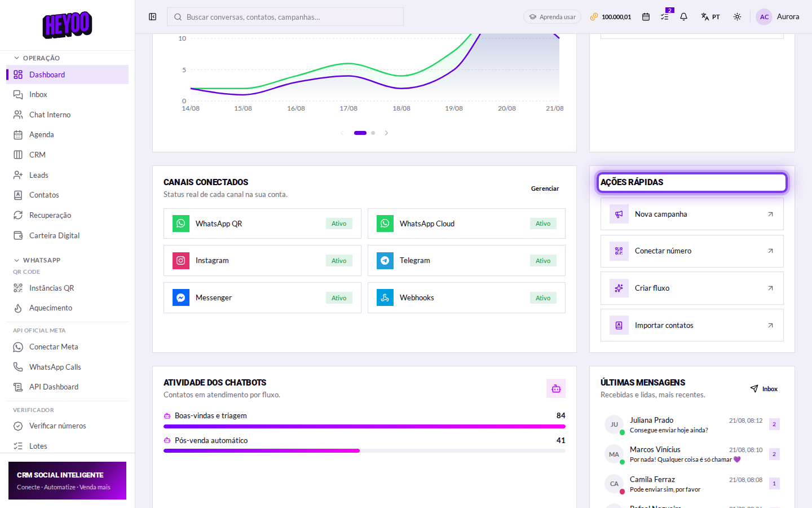
Task: Click Ativo badge on Messenger row
Action: point(339,298)
